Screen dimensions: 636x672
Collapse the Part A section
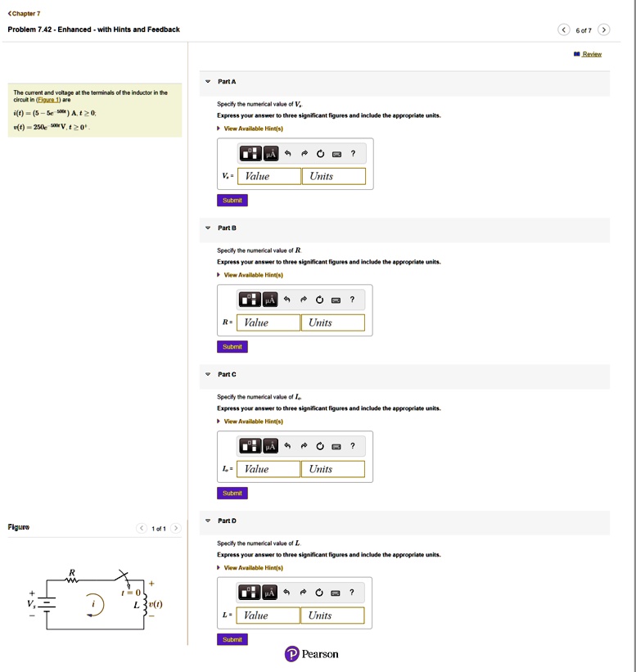coord(208,81)
